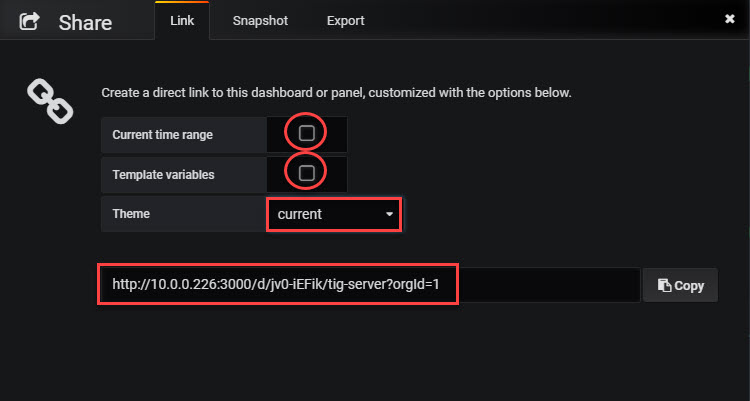The image size is (750, 401).
Task: Click the Current time range label
Action: 163,135
